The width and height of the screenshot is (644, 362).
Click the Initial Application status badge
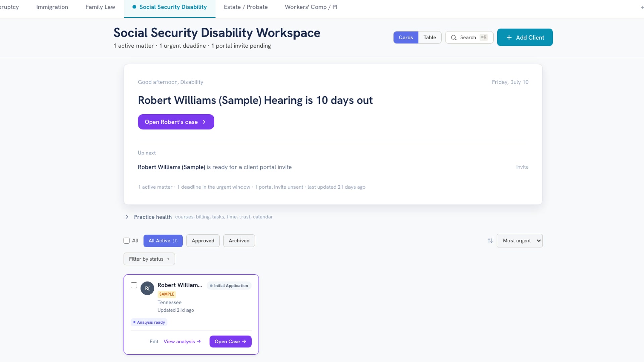tap(229, 286)
